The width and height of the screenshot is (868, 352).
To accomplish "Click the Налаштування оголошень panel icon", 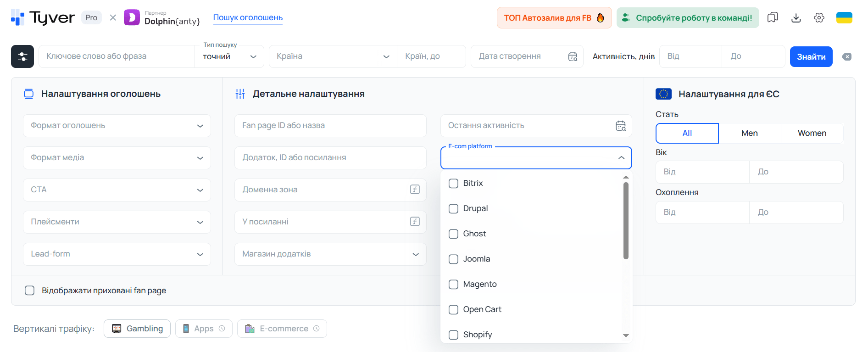I will pos(28,94).
